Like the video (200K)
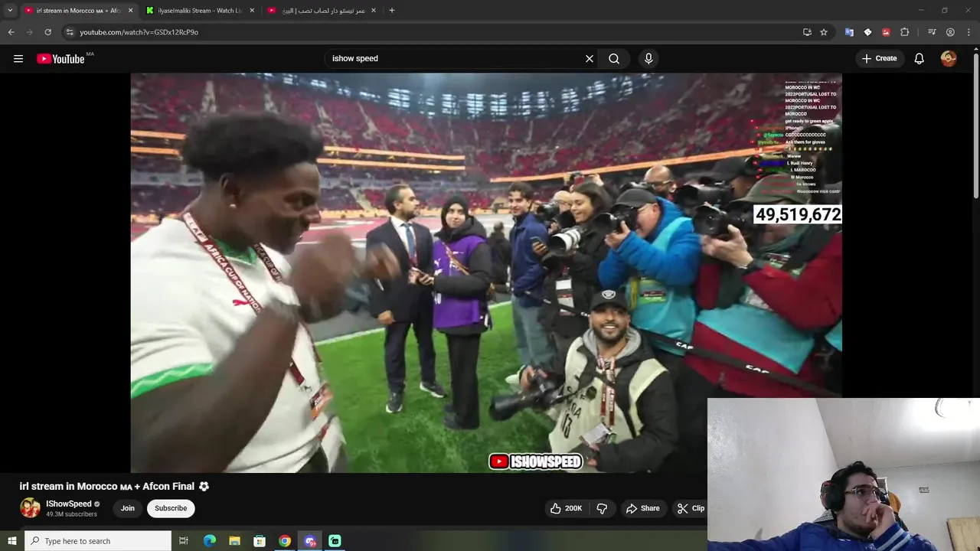The image size is (980, 551). tap(566, 508)
